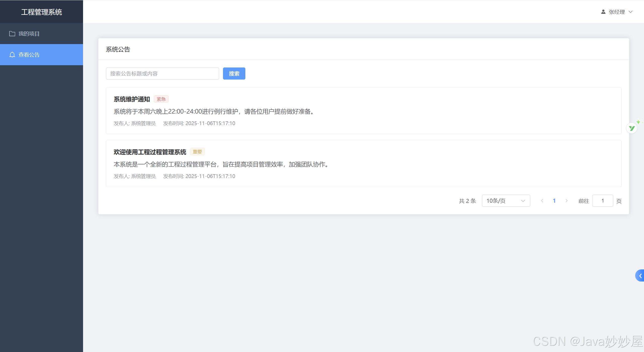Click the 重要 tag
The image size is (644, 352).
click(197, 152)
